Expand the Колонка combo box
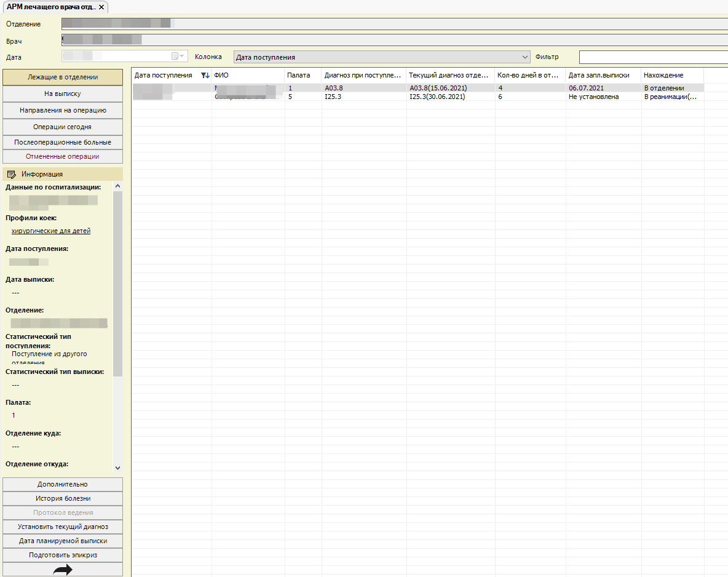Screen dimensions: 728x577 coord(524,57)
